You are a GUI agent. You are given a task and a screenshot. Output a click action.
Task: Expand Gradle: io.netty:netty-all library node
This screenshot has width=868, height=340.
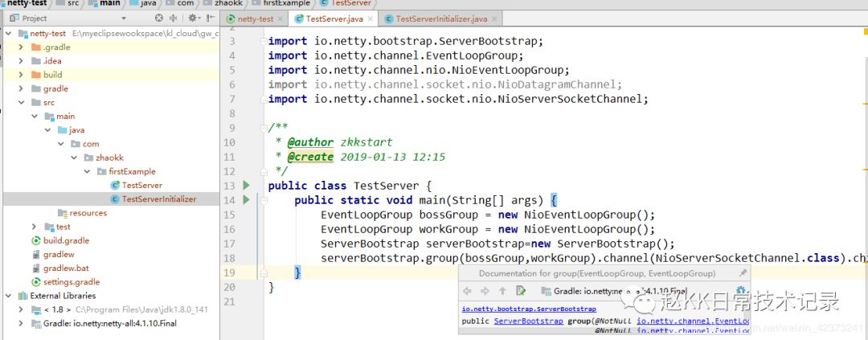[21, 323]
